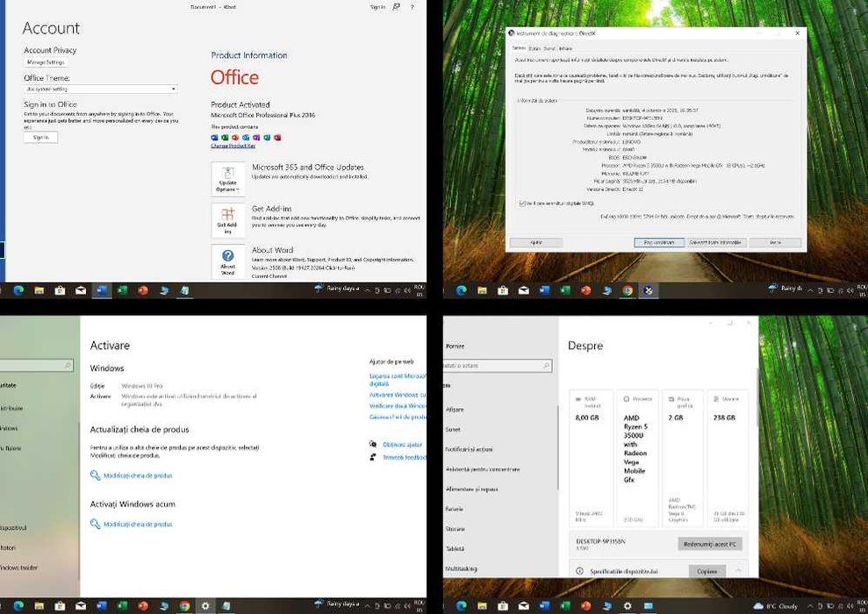
Task: Click Salvare toate informațiile button
Action: (x=716, y=242)
